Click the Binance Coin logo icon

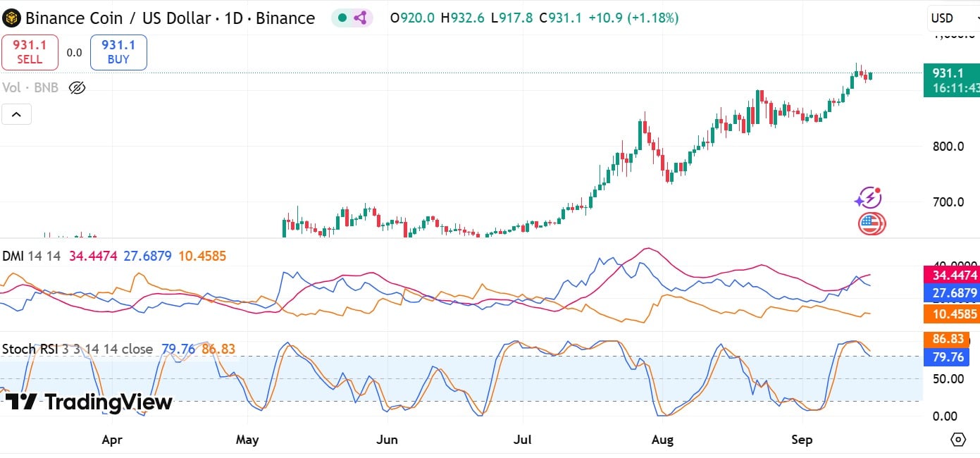pos(12,18)
